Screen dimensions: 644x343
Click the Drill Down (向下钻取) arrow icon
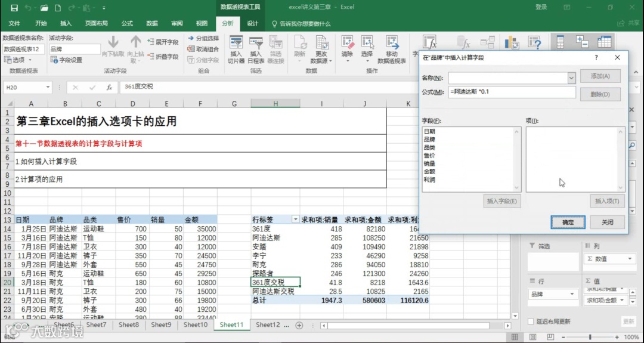[113, 42]
